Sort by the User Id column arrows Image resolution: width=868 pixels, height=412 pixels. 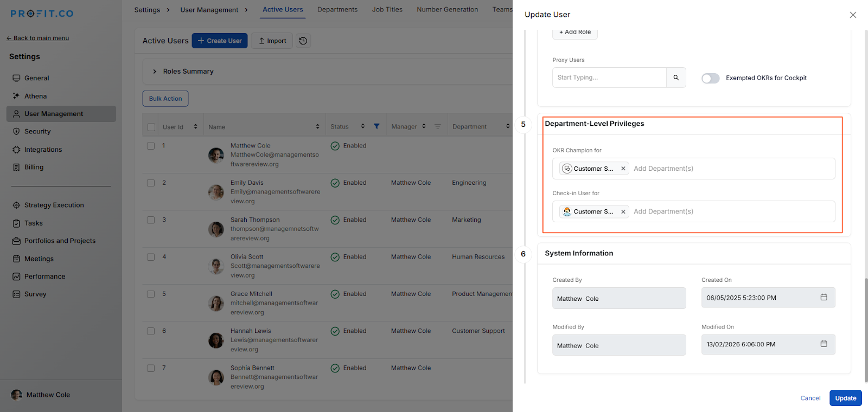point(195,126)
